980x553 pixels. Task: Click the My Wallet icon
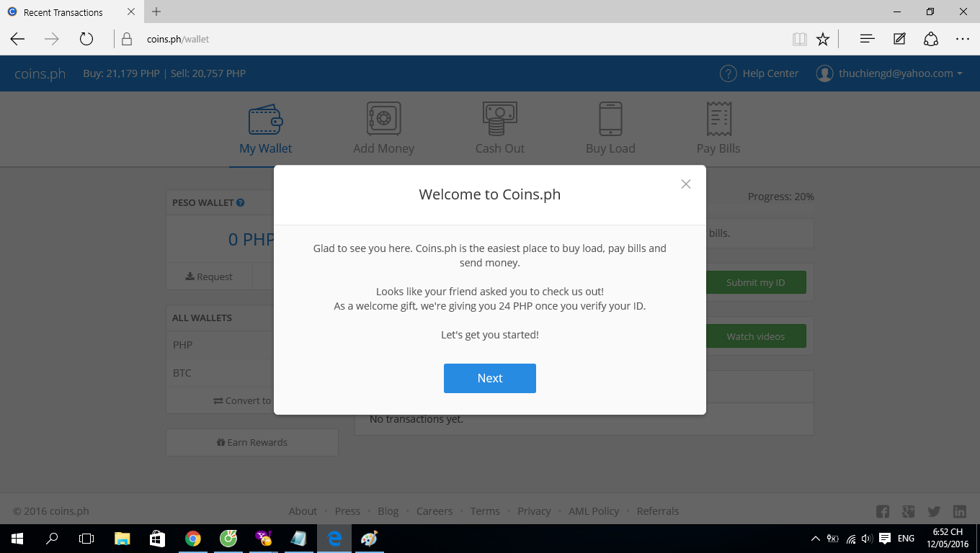coord(265,120)
